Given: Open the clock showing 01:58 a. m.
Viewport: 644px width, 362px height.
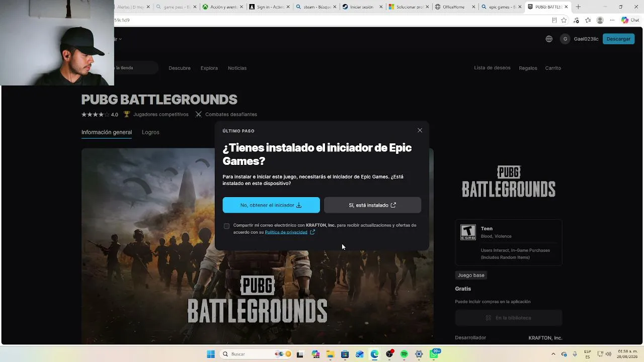Looking at the screenshot, I should (x=627, y=354).
